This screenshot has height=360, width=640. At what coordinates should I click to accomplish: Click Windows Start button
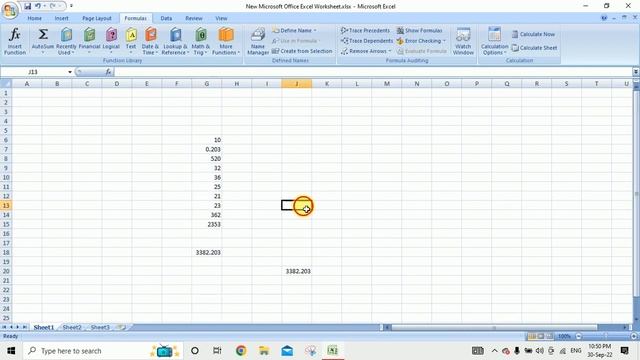pos(11,351)
